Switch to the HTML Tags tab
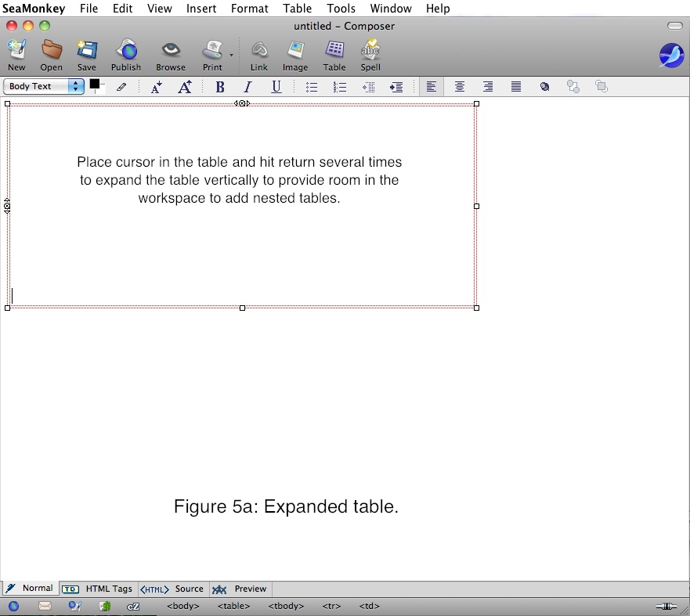The width and height of the screenshot is (690, 616). [x=98, y=589]
